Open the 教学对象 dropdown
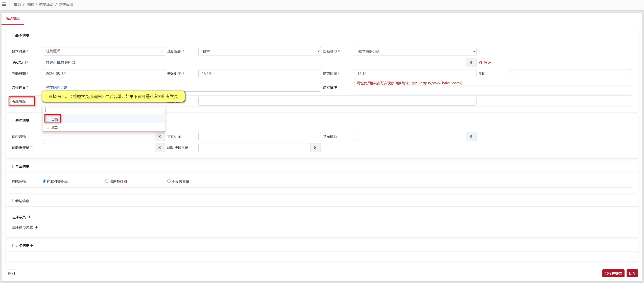This screenshot has width=644, height=283. [x=104, y=51]
